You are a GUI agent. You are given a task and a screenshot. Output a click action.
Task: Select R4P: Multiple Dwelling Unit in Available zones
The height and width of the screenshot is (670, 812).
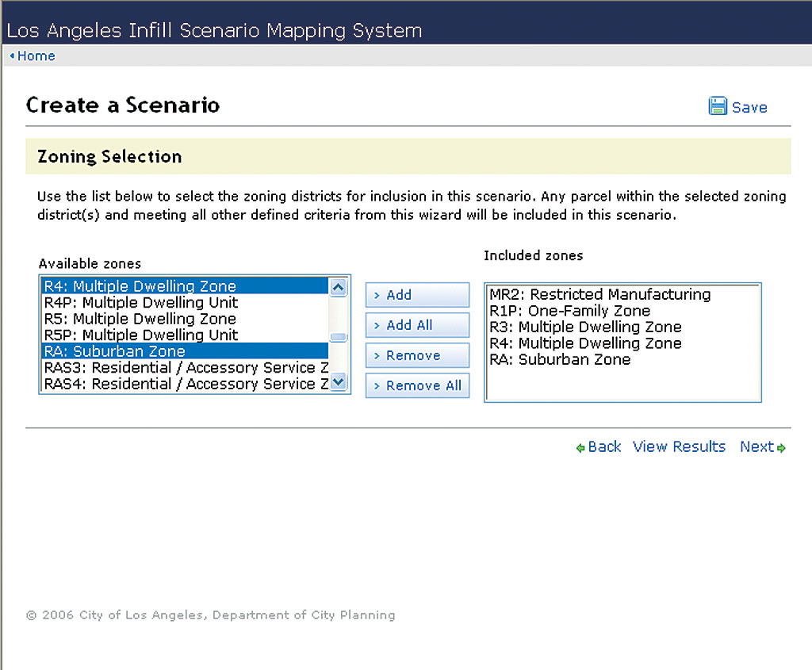point(140,303)
